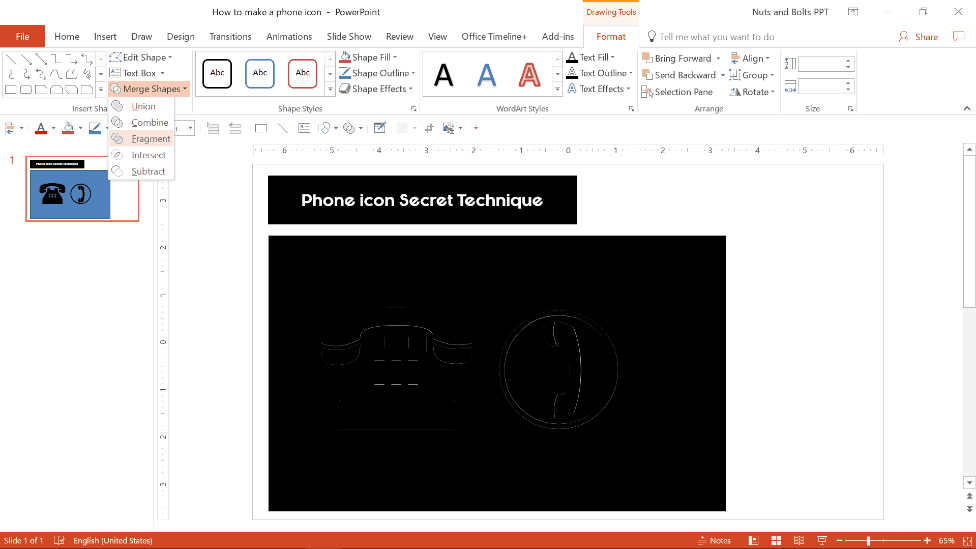Switch to the Insert tab

click(105, 37)
